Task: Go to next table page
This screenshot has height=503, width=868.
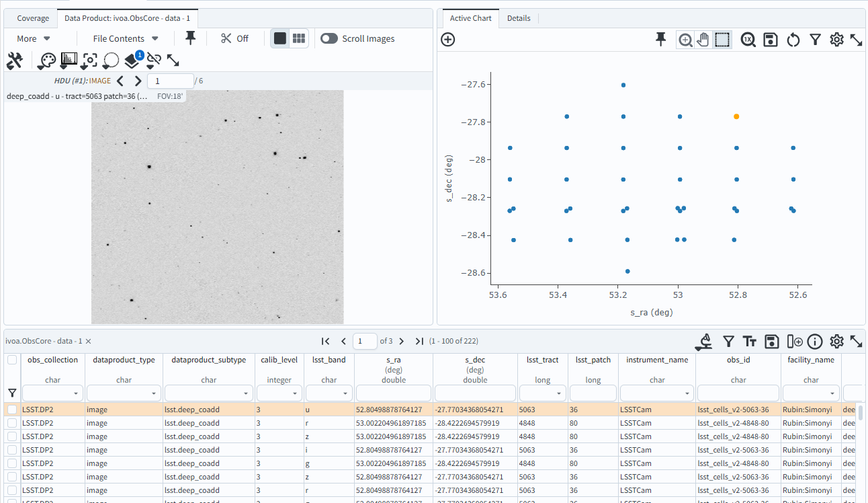Action: point(402,342)
